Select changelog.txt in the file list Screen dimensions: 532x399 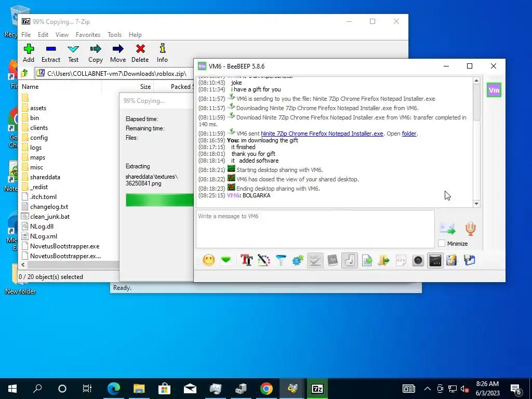(49, 207)
